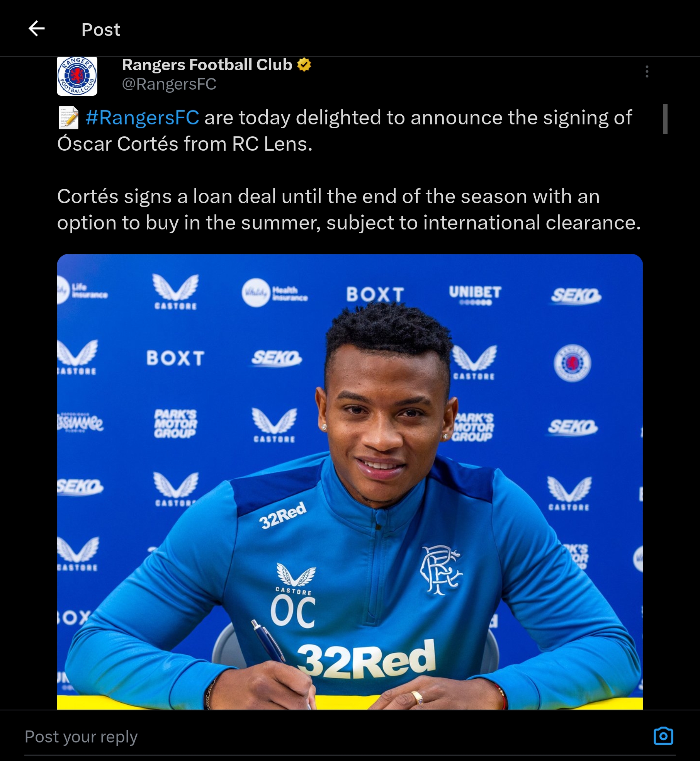700x761 pixels.
Task: Click the memo emoji in the post
Action: coord(68,117)
